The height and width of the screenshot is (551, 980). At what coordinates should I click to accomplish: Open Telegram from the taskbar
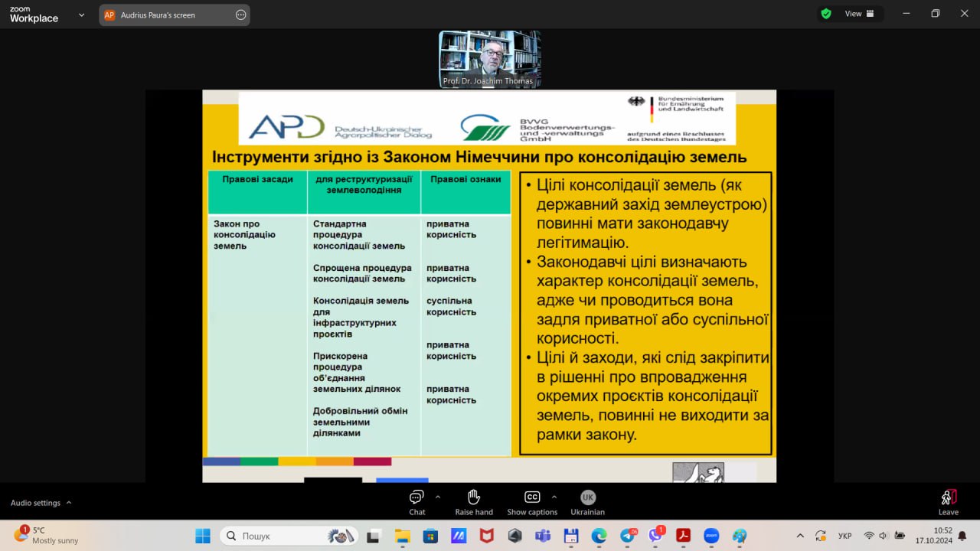tap(627, 536)
